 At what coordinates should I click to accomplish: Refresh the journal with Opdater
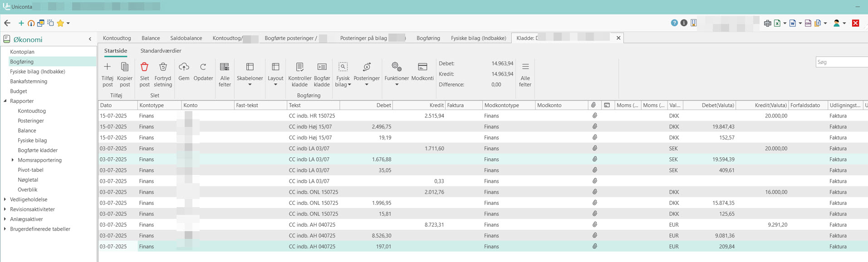(x=203, y=72)
